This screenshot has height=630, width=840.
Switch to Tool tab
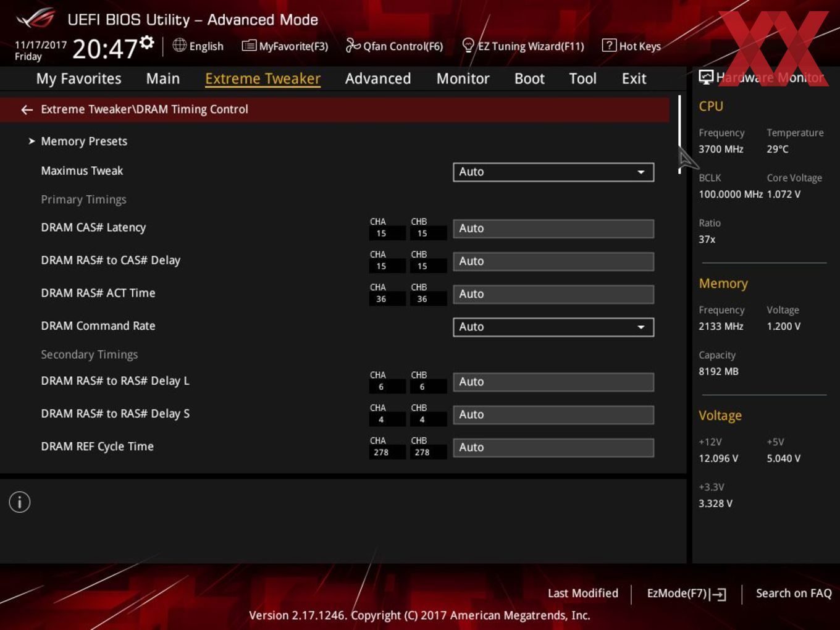tap(582, 78)
